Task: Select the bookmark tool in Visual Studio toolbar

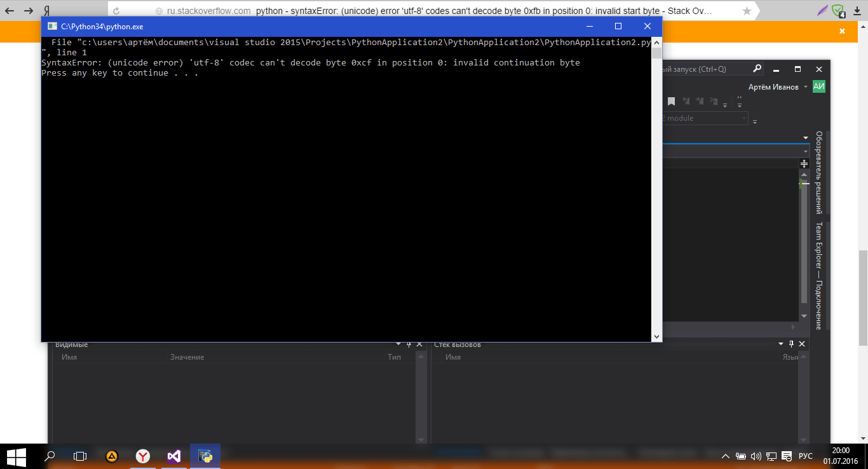Action: [671, 101]
